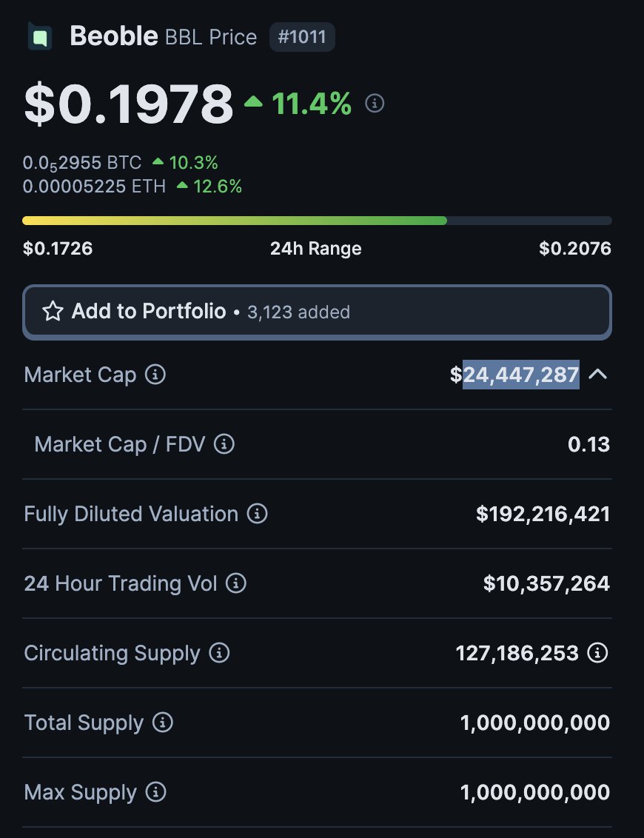Click the $0.1978 price value
Screen dimensions: 644x838
(128, 103)
